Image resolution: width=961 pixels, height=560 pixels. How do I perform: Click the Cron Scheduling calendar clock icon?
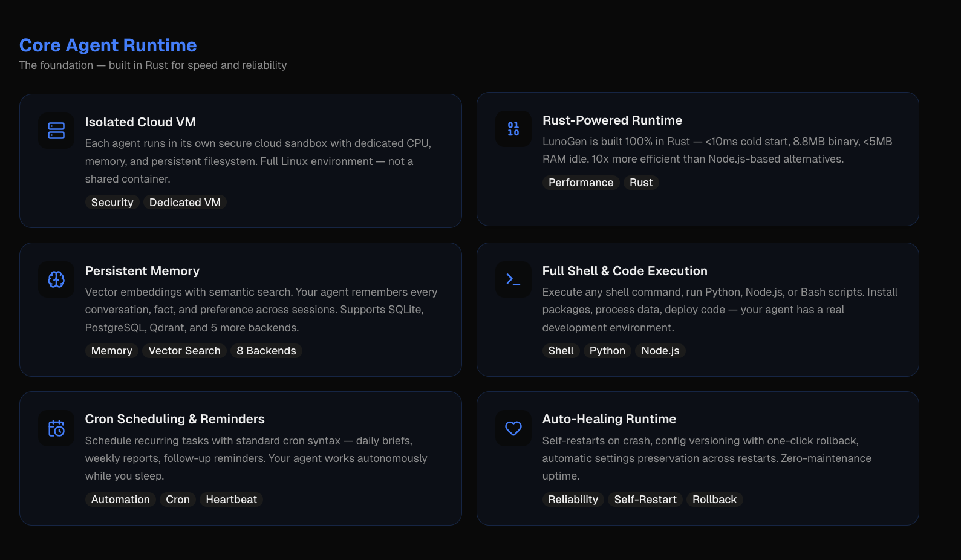point(56,428)
